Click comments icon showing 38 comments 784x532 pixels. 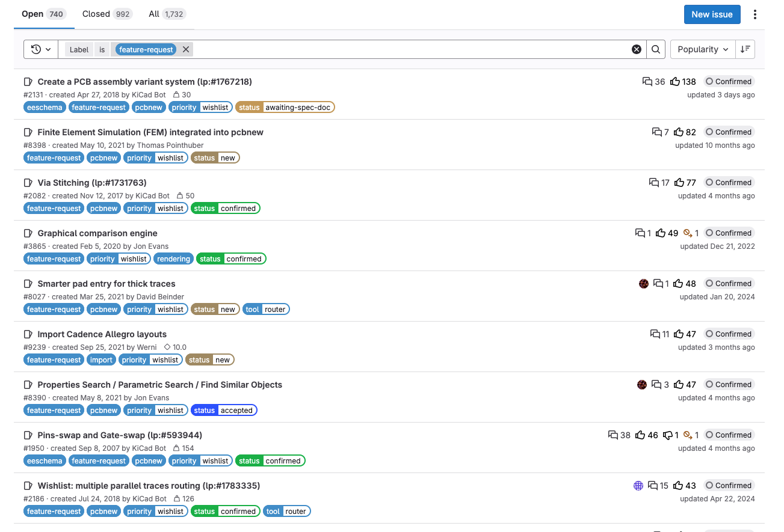pos(613,435)
